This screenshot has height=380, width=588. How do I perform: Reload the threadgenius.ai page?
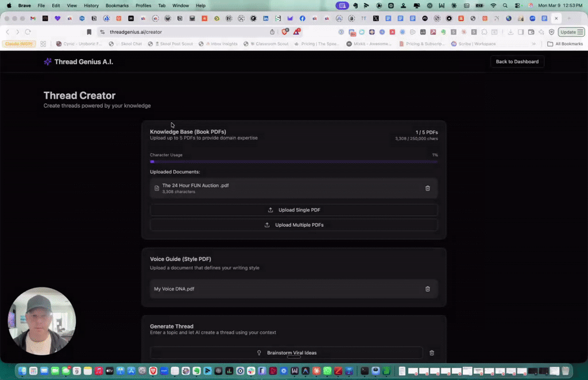(28, 32)
